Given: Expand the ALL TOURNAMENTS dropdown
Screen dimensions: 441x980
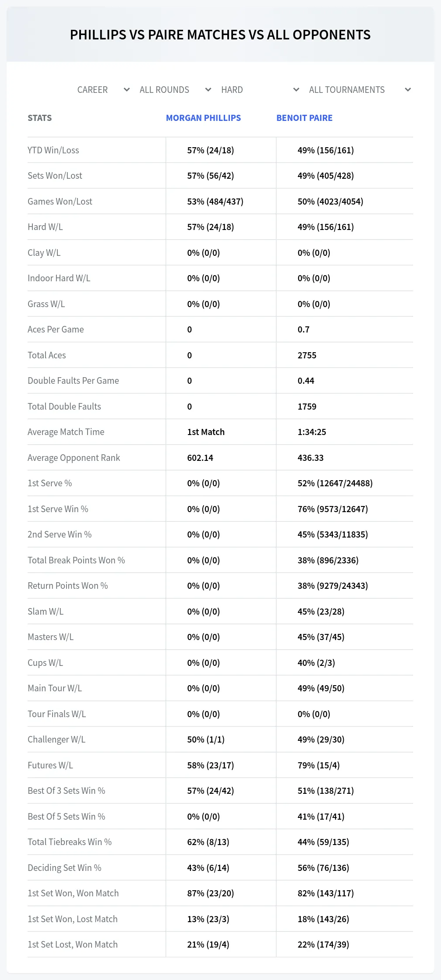Looking at the screenshot, I should tap(360, 90).
